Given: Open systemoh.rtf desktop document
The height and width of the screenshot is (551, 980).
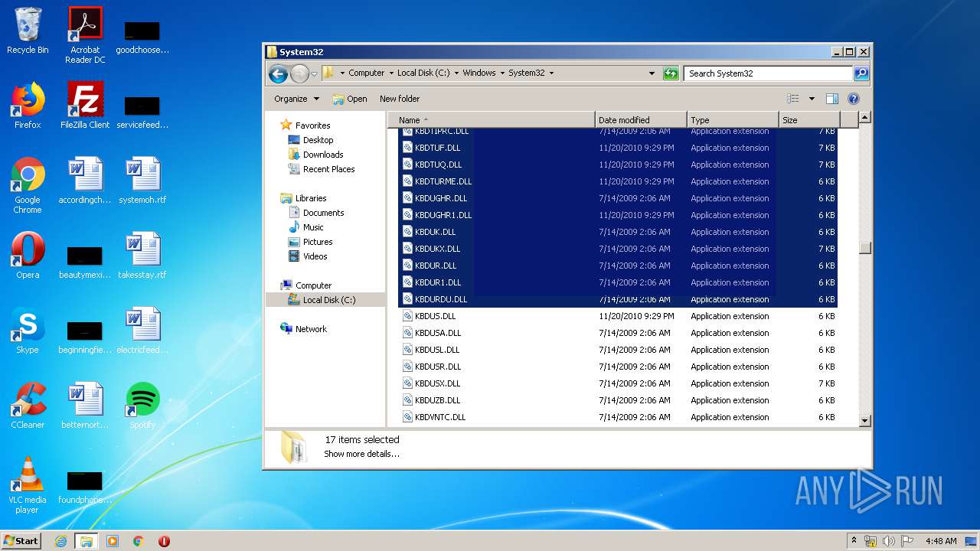Looking at the screenshot, I should tap(142, 181).
